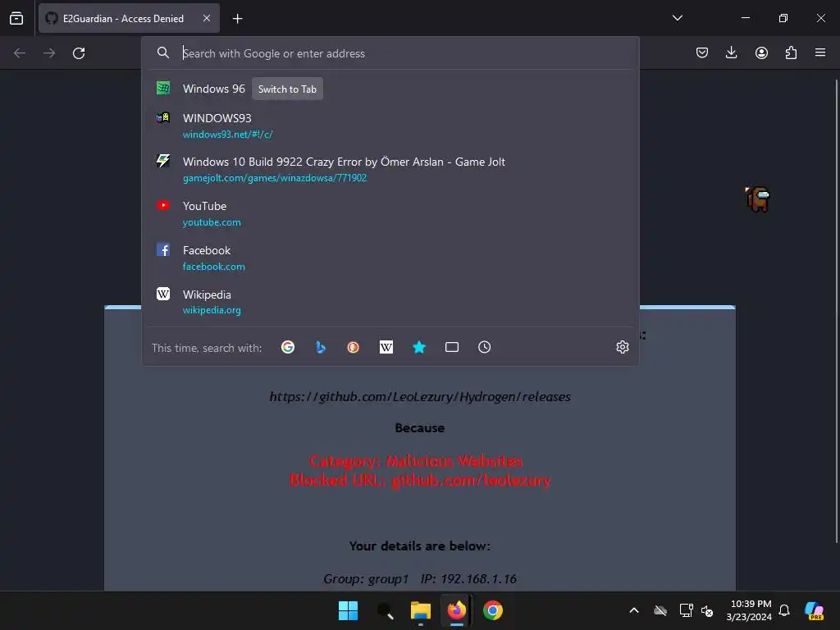Click the page vertical scrollbar

click(836, 311)
